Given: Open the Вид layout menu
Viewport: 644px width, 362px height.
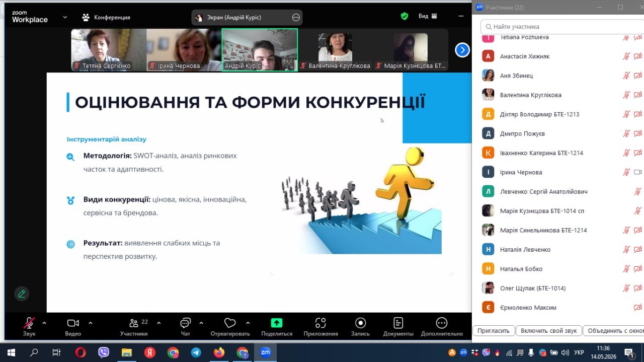Looking at the screenshot, I should click(428, 16).
